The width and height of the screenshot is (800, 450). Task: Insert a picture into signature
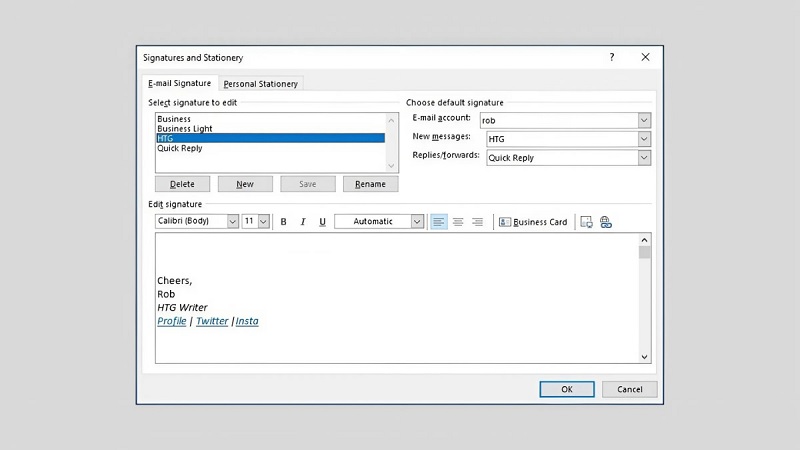click(x=586, y=222)
